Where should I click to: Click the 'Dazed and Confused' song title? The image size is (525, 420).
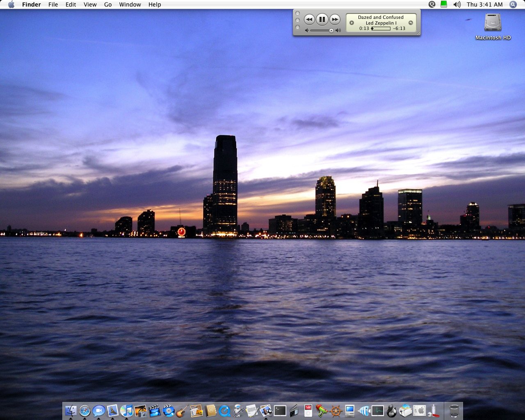point(381,17)
